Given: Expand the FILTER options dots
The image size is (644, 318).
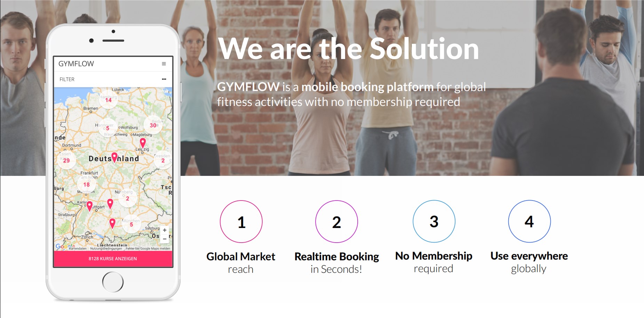Looking at the screenshot, I should 164,79.
